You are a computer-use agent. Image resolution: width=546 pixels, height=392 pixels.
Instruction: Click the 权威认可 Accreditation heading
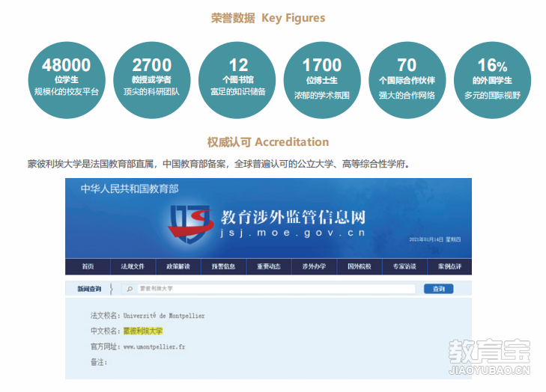(268, 142)
